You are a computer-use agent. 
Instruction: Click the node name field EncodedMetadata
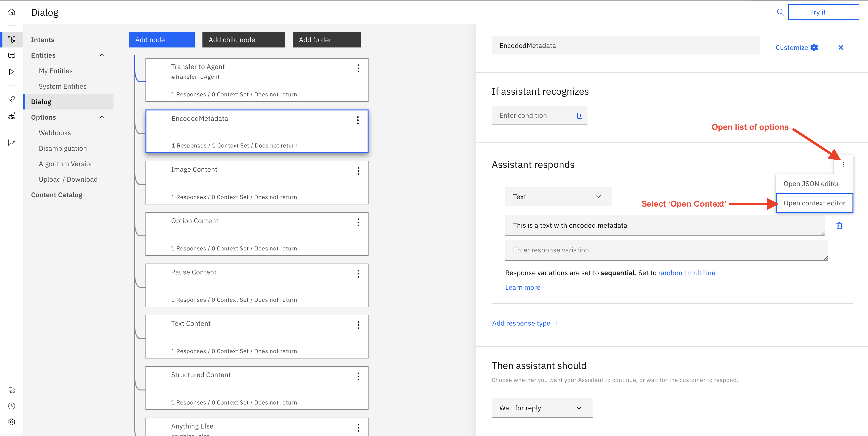pos(625,46)
